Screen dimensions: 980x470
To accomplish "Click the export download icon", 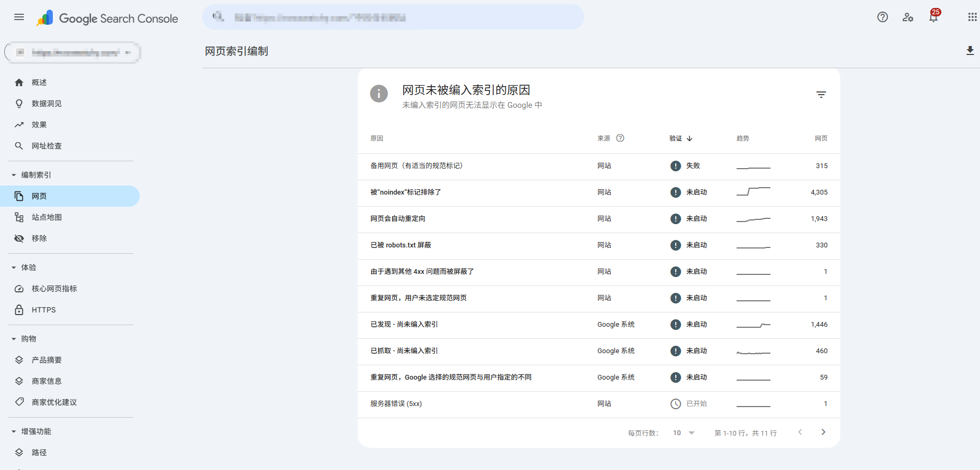I will coord(969,51).
